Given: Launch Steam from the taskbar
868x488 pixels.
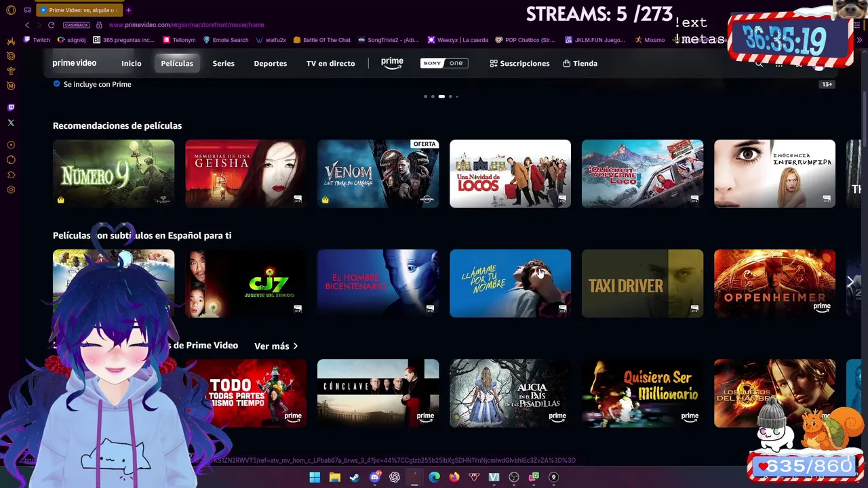Looking at the screenshot, I should tap(355, 477).
